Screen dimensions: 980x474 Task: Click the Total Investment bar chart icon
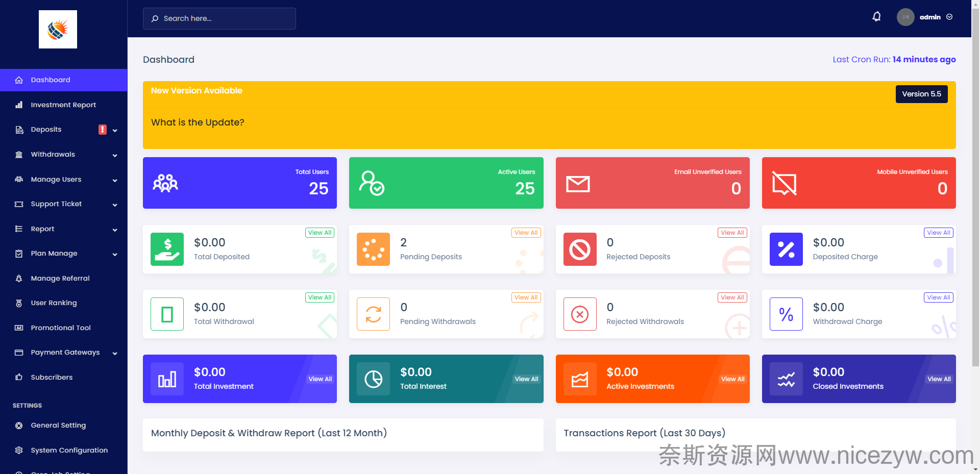point(167,379)
